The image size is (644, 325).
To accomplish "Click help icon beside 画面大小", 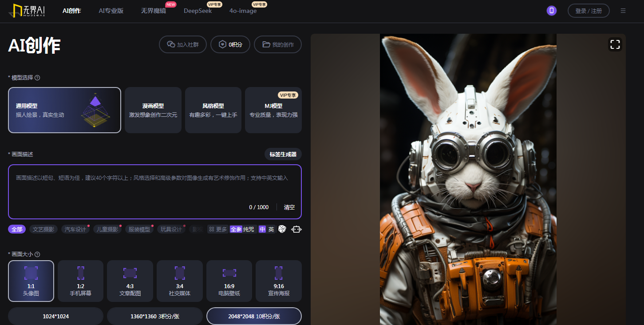I will point(37,254).
